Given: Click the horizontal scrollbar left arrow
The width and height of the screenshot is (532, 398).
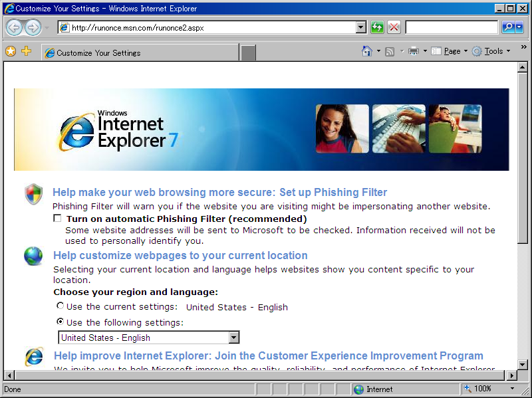Looking at the screenshot, I should click(9, 375).
